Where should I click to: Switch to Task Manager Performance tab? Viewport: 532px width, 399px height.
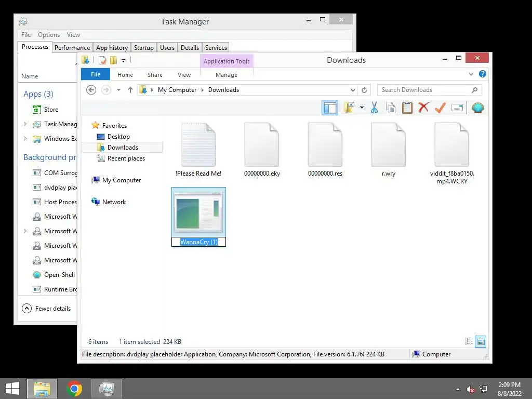72,47
